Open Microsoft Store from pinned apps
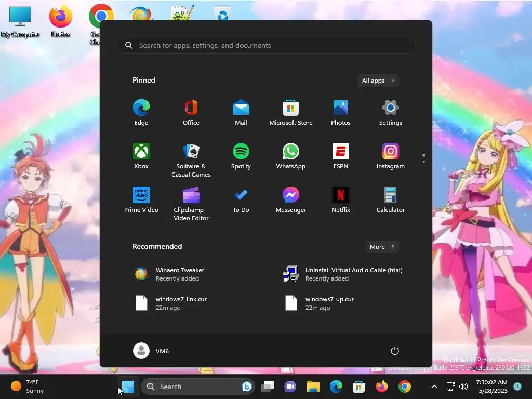Screen dimensions: 532x399 [x=291, y=113]
